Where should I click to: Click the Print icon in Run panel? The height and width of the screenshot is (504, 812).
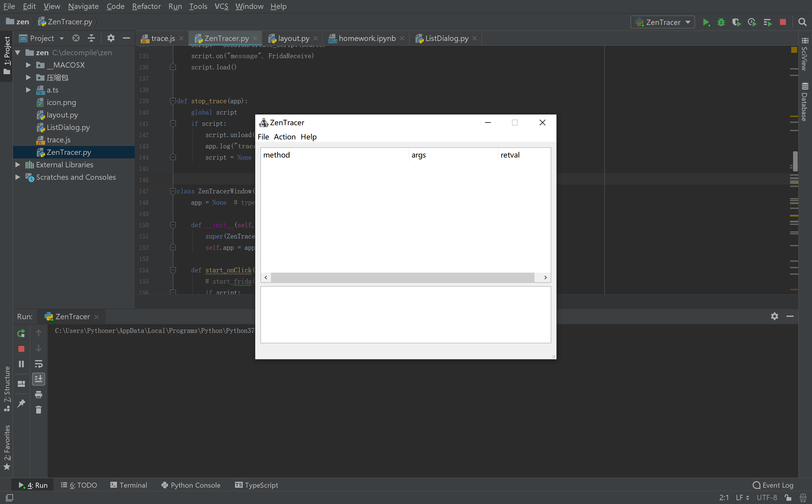[39, 395]
